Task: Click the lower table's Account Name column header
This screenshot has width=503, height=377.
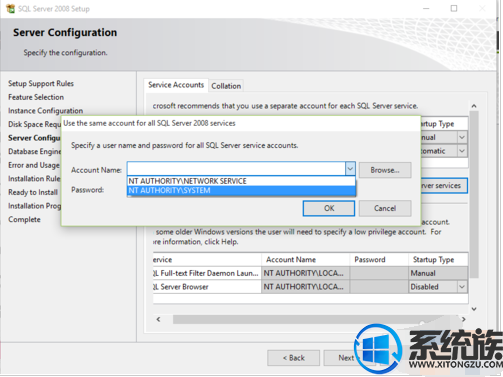Action: [305, 260]
